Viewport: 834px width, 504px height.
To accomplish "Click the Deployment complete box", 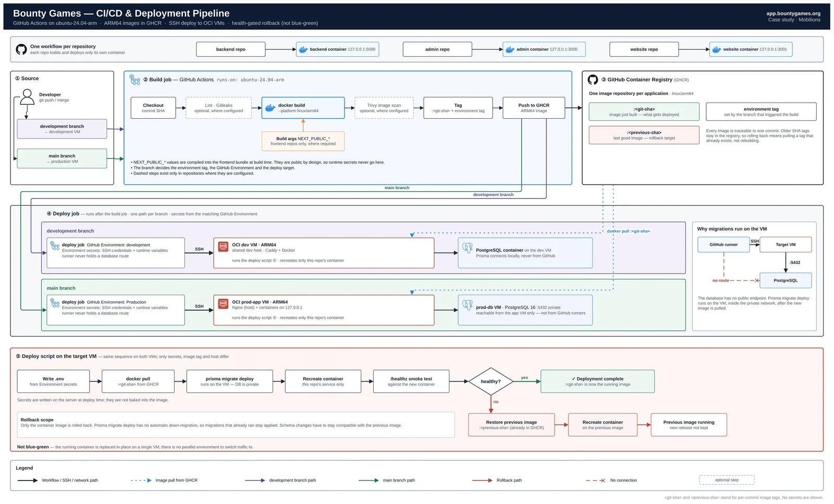I will coord(597,382).
